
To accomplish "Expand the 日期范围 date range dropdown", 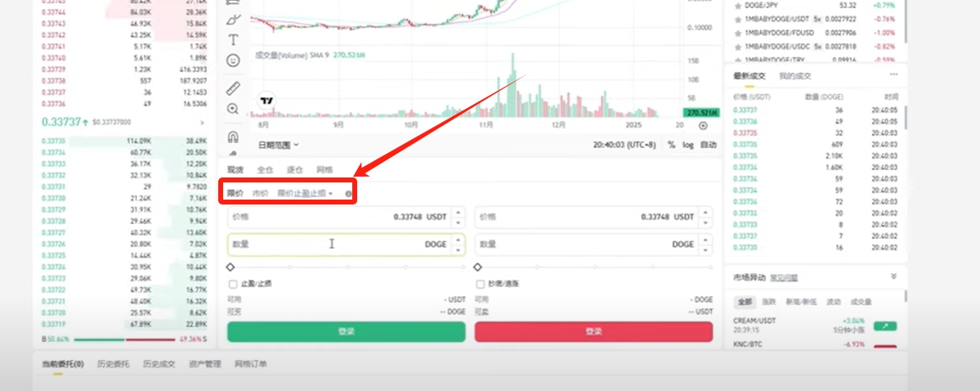I will [278, 145].
